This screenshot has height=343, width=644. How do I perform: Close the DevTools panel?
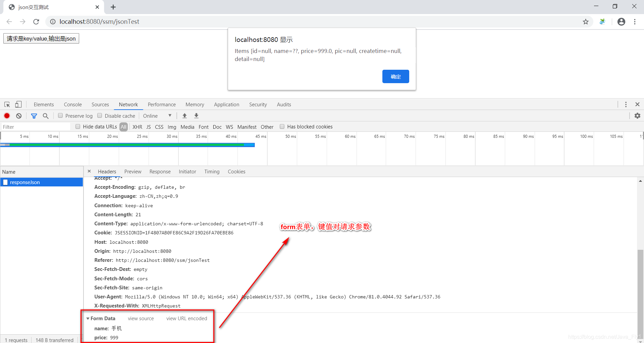click(x=637, y=105)
